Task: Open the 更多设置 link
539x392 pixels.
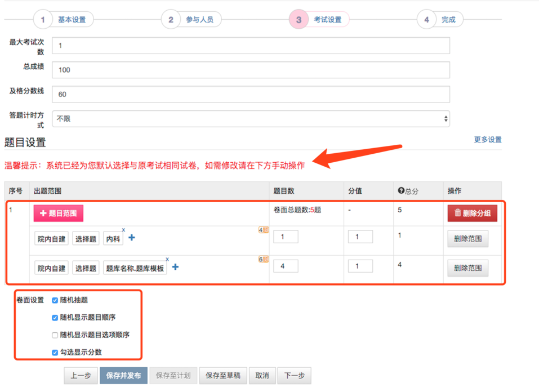Action: 487,140
